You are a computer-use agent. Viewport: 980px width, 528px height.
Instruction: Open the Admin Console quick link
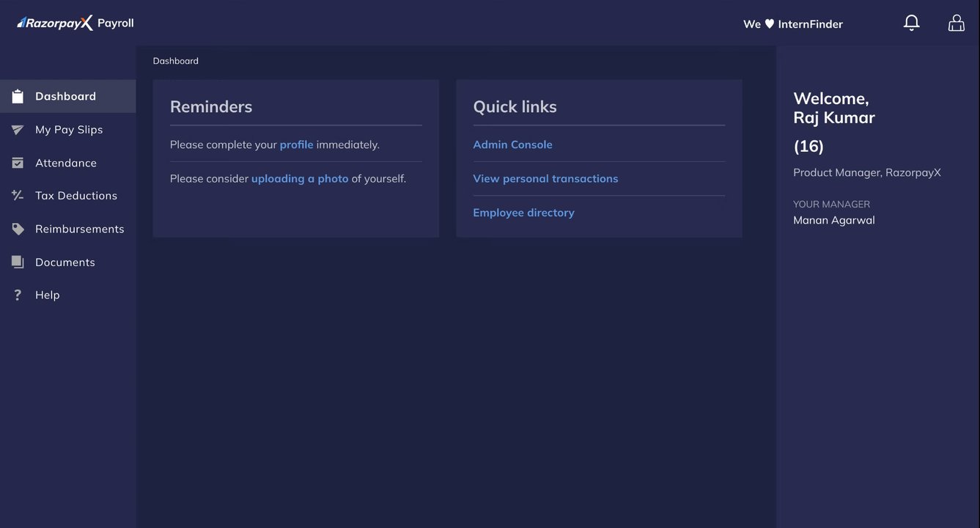[x=512, y=144]
